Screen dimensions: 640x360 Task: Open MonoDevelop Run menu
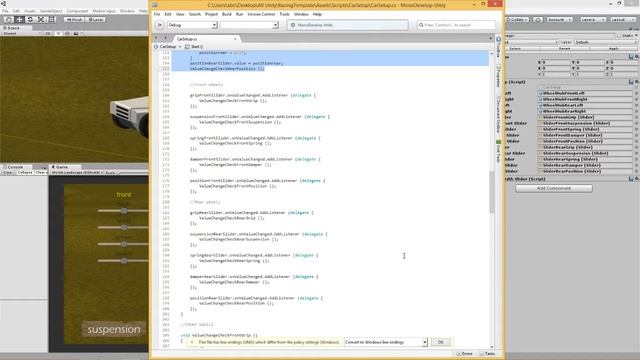tap(239, 14)
